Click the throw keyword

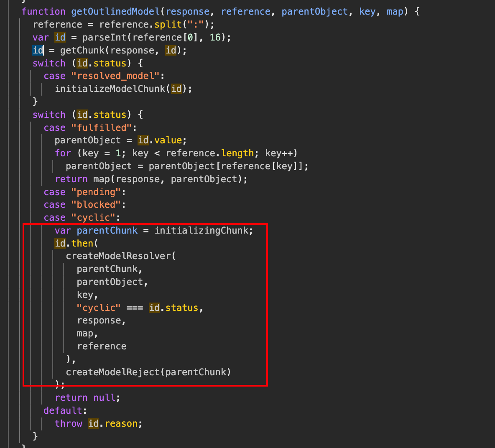[69, 423]
